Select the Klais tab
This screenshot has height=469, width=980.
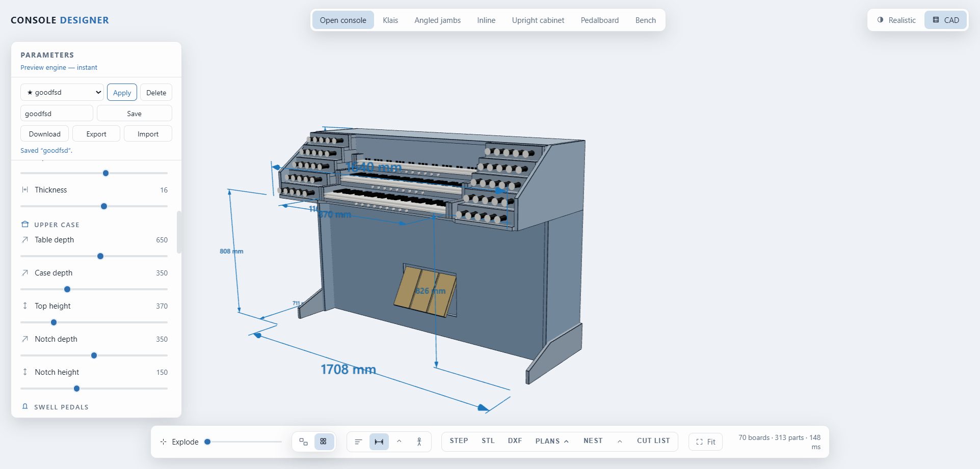point(390,20)
